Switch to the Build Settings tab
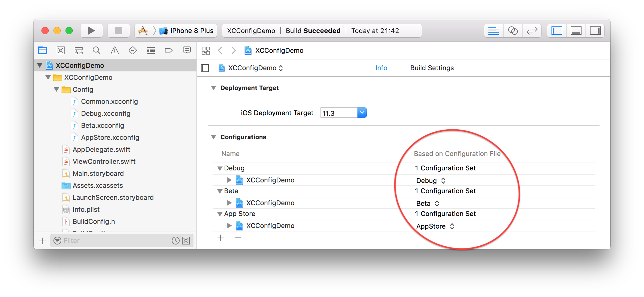This screenshot has width=644, height=297. 432,68
